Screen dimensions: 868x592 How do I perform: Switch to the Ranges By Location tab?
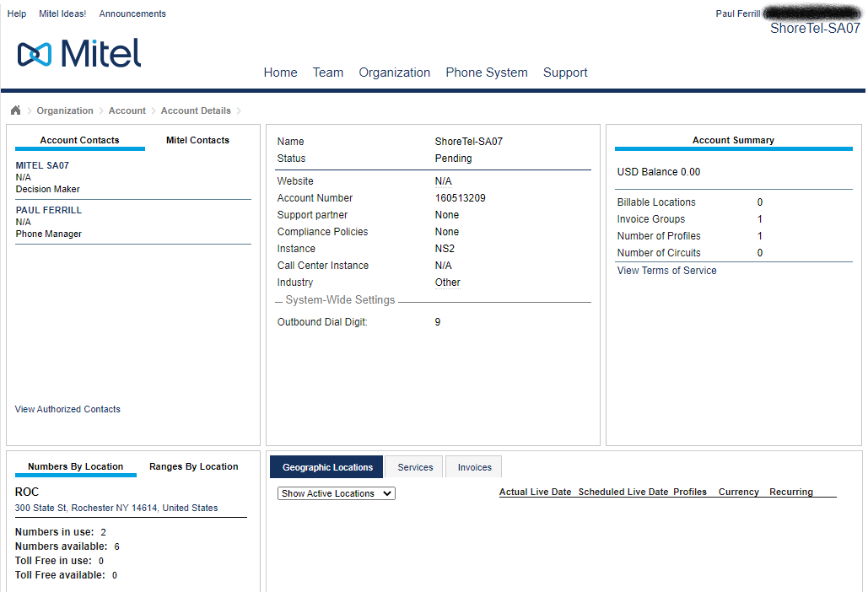[x=193, y=466]
